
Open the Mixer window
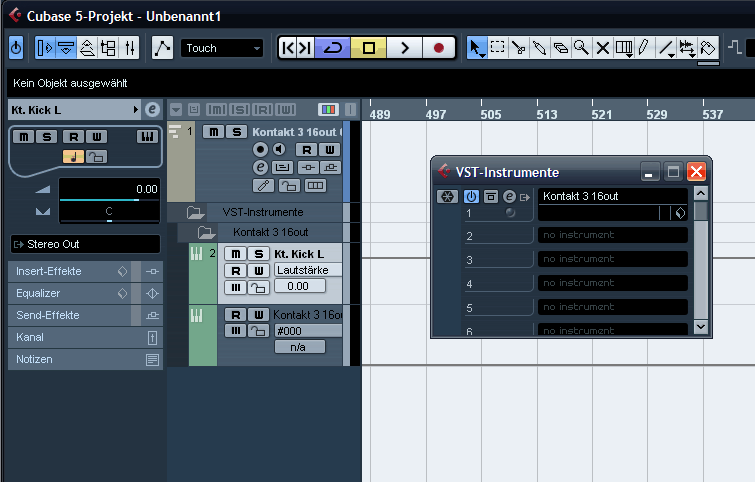(130, 48)
